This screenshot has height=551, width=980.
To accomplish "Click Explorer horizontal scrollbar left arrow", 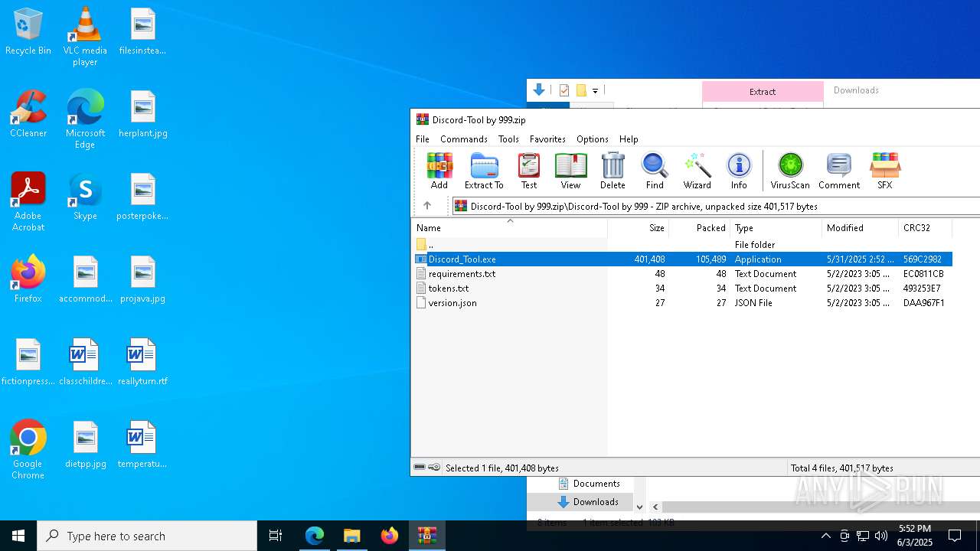I will point(655,507).
